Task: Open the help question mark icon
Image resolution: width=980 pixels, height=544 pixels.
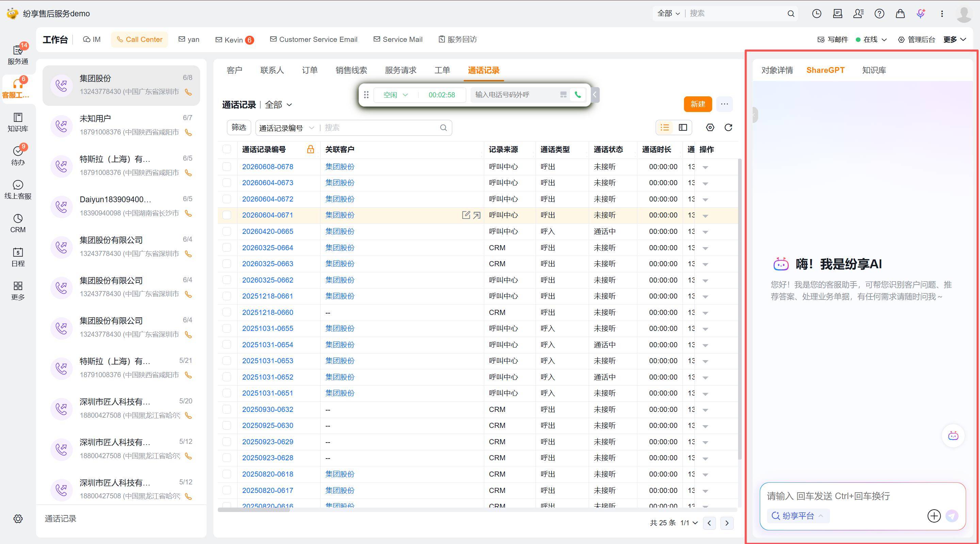Action: [879, 14]
